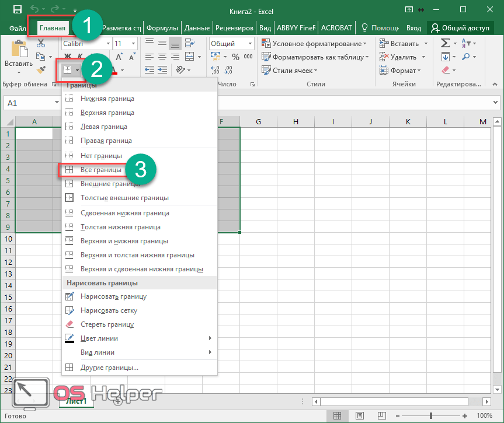Switch to Normal view in status bar
The width and height of the screenshot is (504, 423).
337,415
